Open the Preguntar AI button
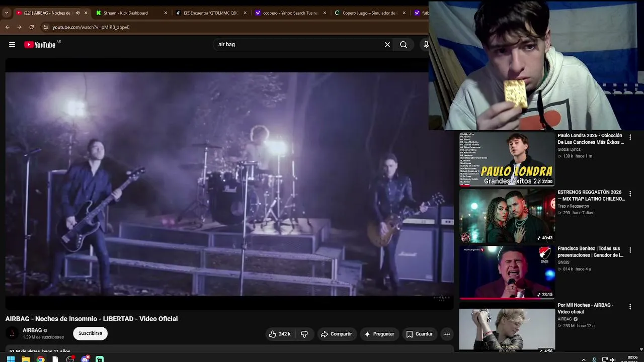 click(379, 334)
